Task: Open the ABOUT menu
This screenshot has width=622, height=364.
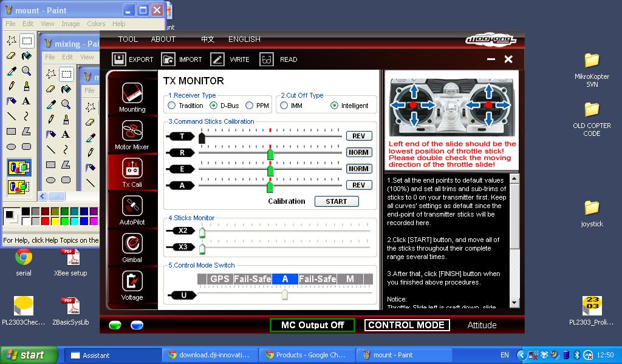Action: point(163,39)
